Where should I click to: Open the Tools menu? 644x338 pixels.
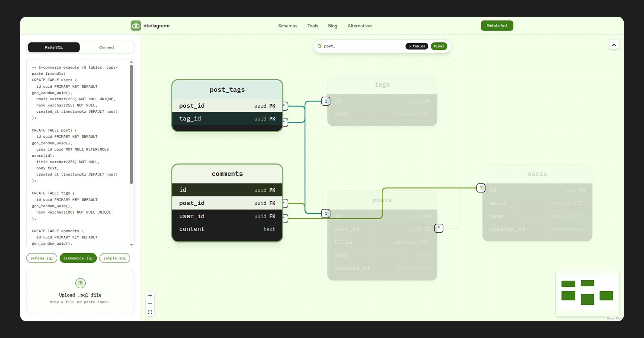click(x=313, y=26)
